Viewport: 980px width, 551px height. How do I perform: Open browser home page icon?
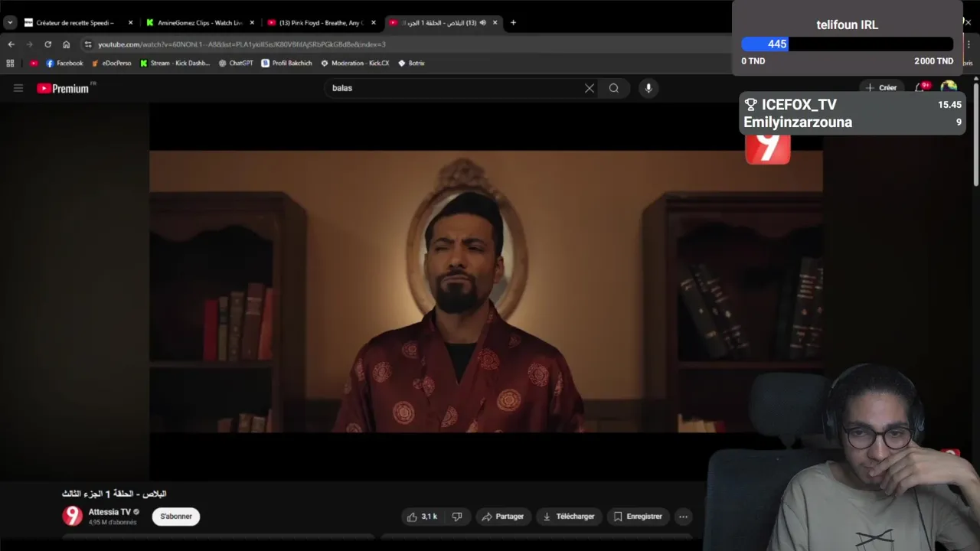[x=67, y=44]
